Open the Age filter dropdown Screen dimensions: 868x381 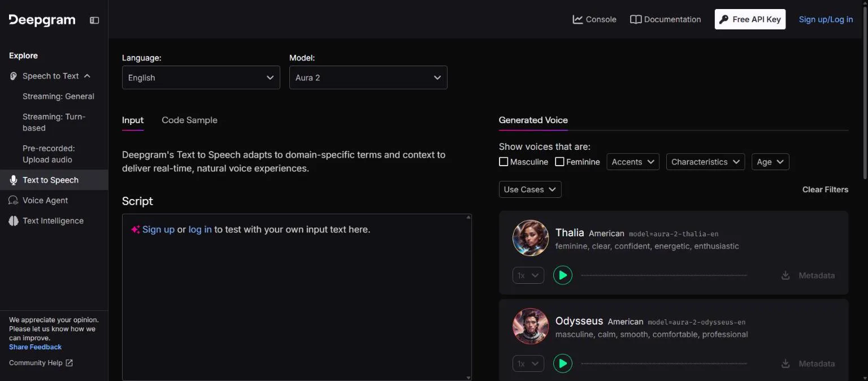tap(770, 162)
